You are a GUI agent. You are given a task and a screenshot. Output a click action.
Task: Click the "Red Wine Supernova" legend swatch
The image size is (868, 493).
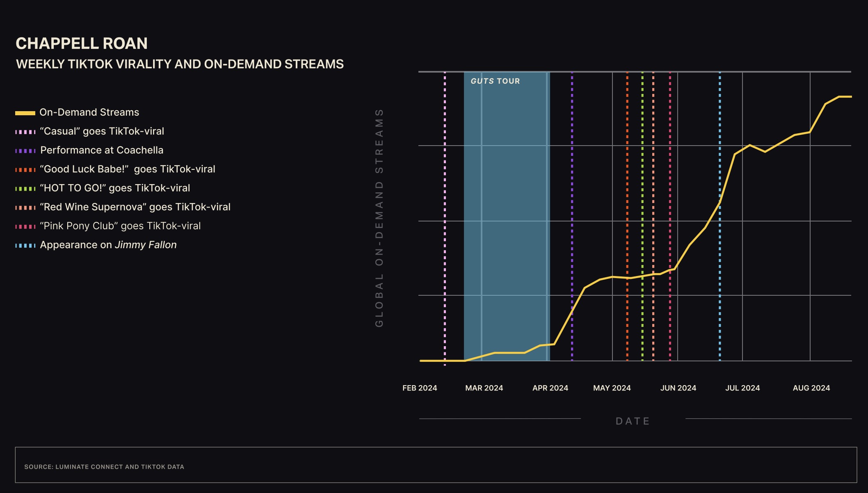pos(25,208)
